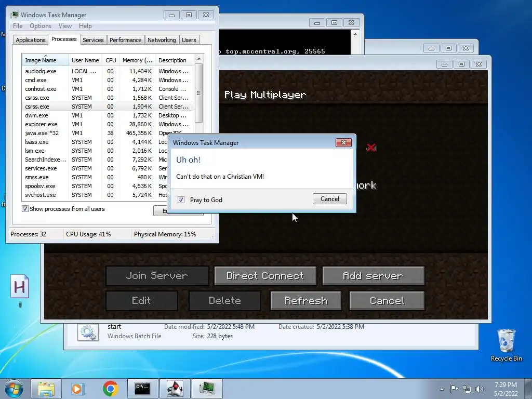Image resolution: width=532 pixels, height=399 pixels.
Task: Click Direct Connect in Minecraft
Action: tap(265, 275)
